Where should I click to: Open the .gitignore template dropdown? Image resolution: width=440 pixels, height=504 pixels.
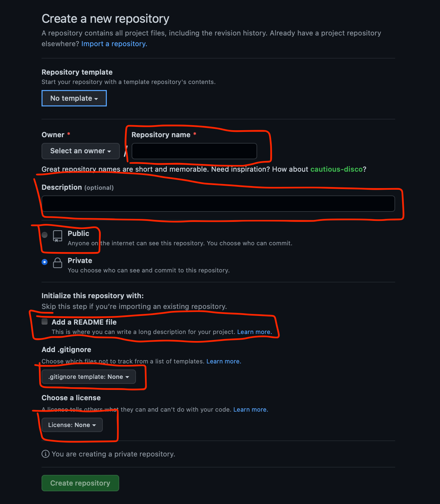point(89,377)
